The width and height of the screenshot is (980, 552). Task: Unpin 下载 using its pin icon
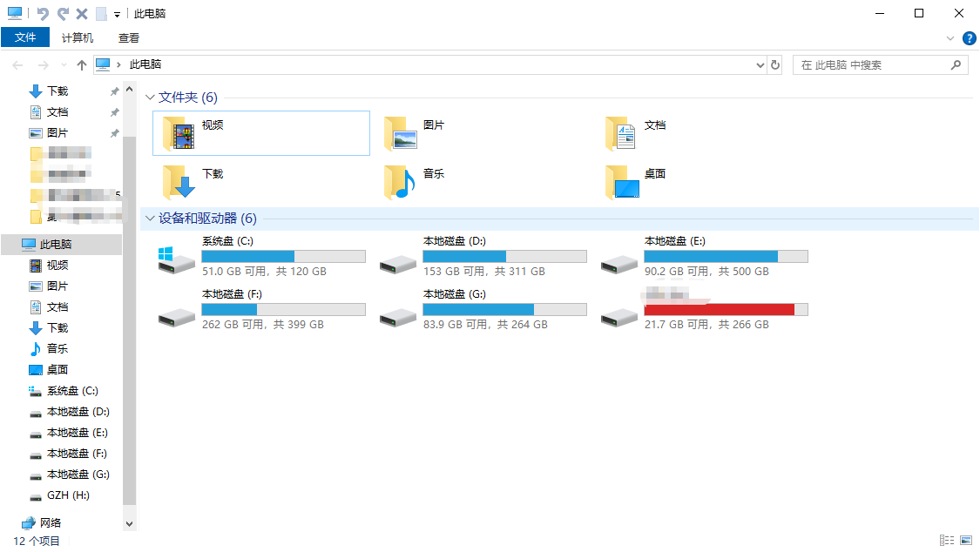(x=114, y=91)
